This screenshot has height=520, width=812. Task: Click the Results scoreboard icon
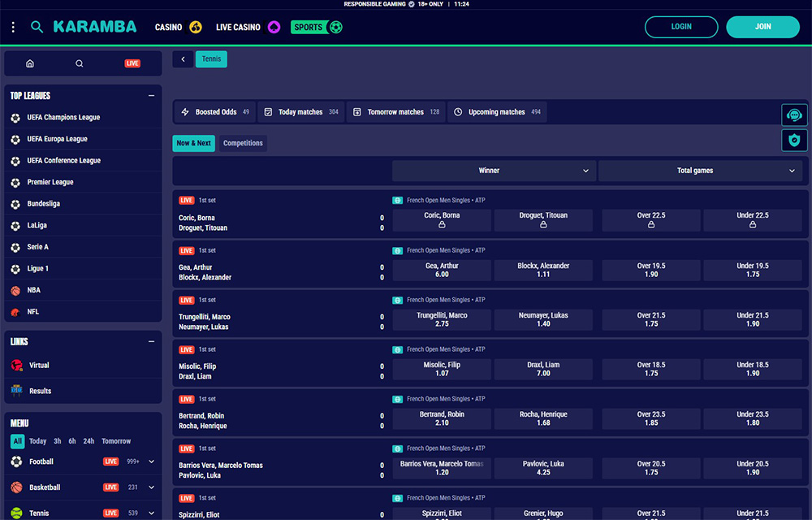(16, 391)
